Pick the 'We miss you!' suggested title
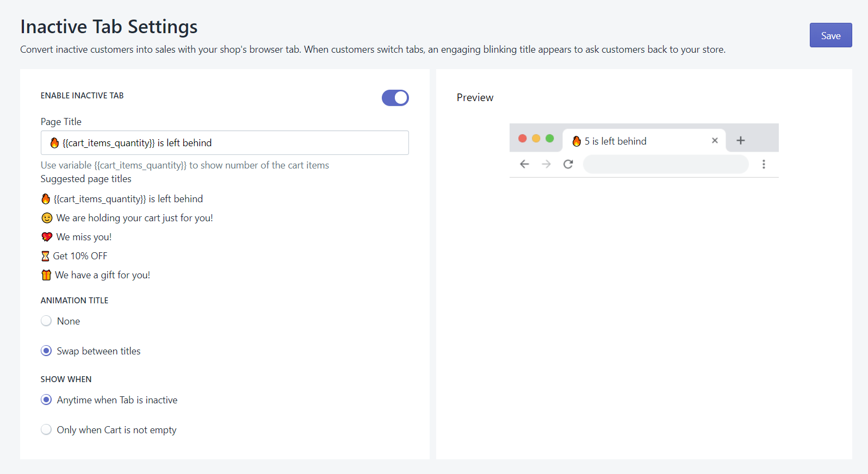 click(x=84, y=237)
